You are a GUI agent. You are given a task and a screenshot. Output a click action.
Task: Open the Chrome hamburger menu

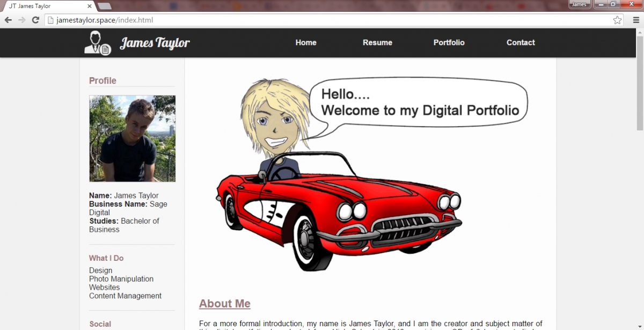point(635,20)
